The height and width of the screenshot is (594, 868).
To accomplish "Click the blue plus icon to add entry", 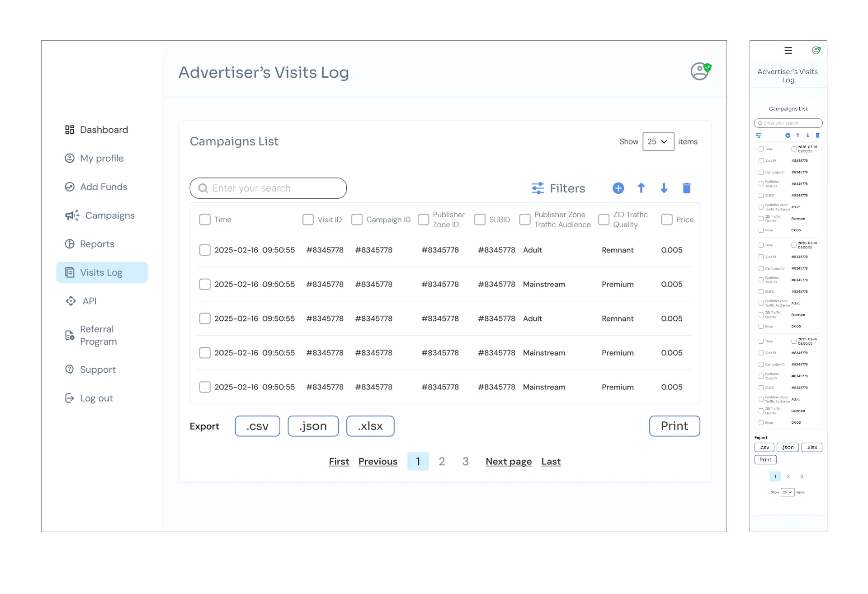I will [x=618, y=188].
